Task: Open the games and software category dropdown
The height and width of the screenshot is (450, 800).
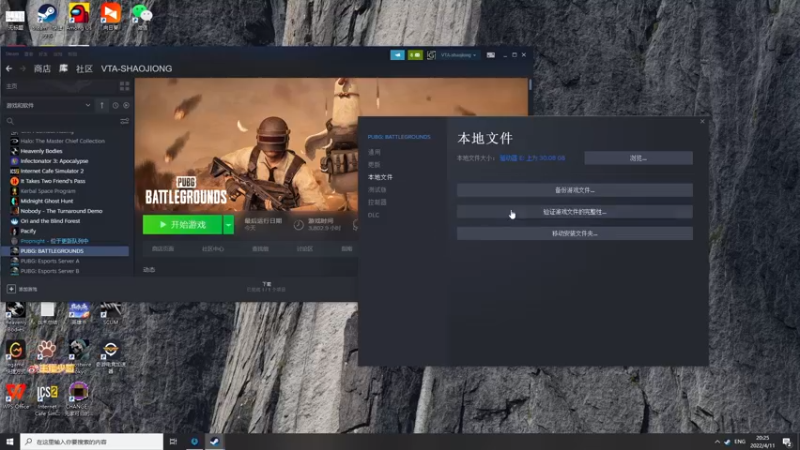Action: tap(49, 105)
